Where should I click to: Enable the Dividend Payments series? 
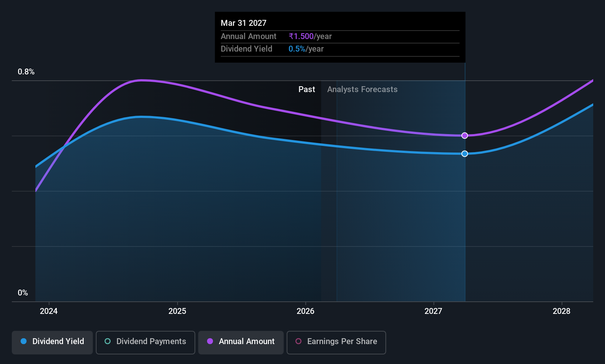click(x=146, y=342)
